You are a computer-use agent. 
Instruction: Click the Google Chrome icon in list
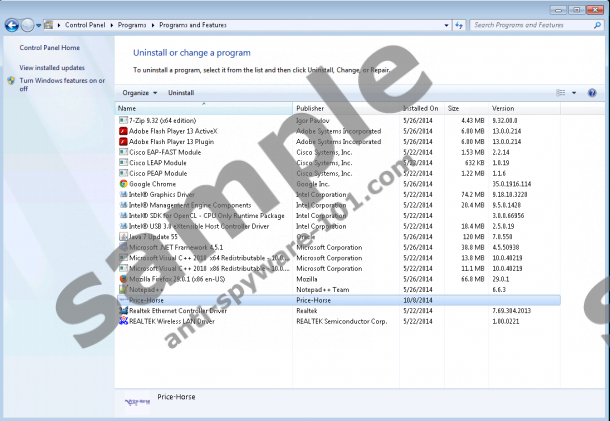tap(123, 184)
